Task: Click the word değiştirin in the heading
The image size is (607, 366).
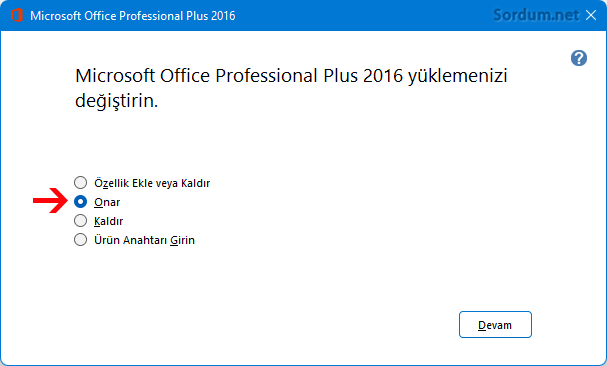Action: [x=117, y=101]
